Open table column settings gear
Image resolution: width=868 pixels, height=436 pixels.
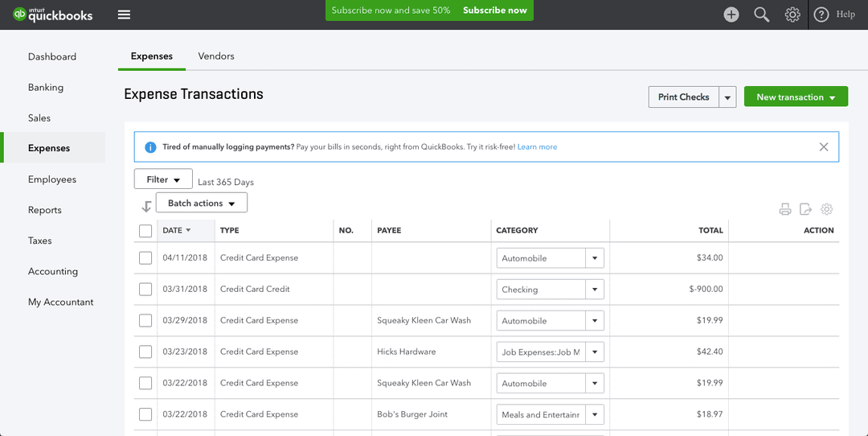(x=827, y=209)
